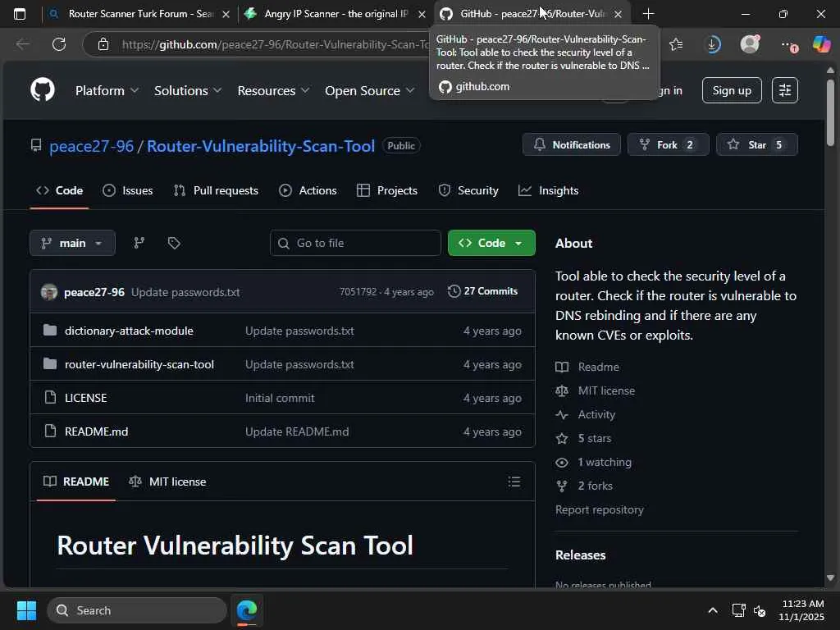Click the page vertical scrollbar thumb

(x=830, y=112)
